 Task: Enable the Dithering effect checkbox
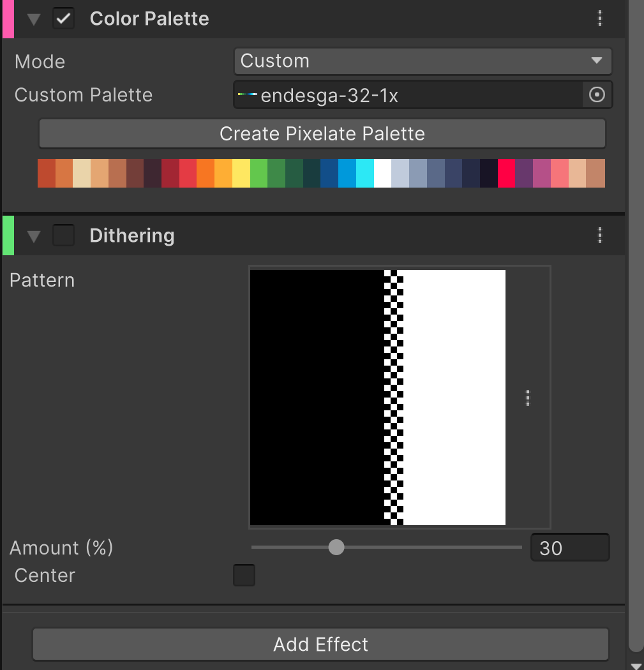coord(63,235)
